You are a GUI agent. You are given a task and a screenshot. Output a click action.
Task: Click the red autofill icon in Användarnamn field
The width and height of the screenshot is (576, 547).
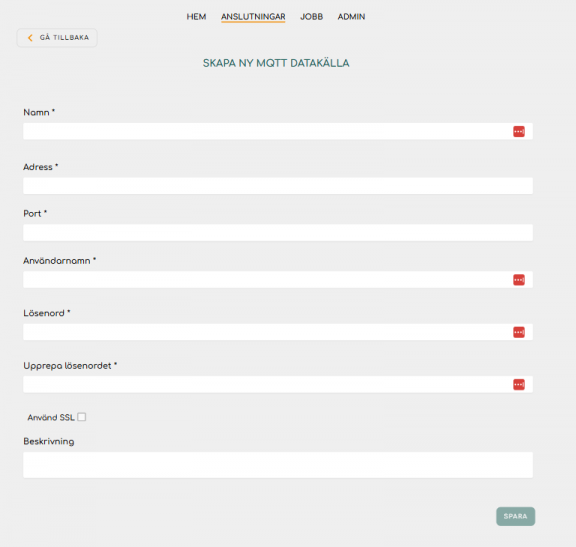point(519,280)
